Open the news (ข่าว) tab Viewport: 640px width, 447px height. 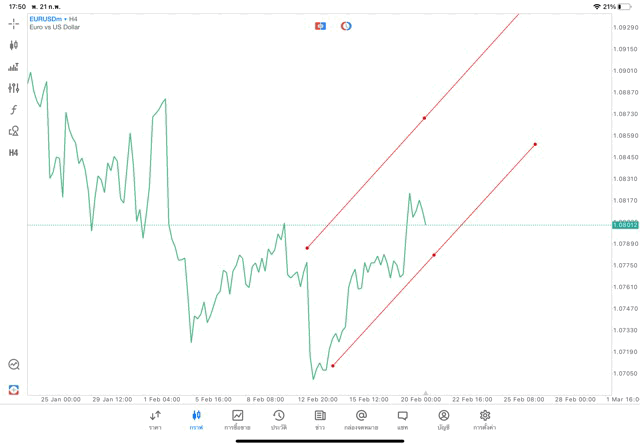(320, 420)
